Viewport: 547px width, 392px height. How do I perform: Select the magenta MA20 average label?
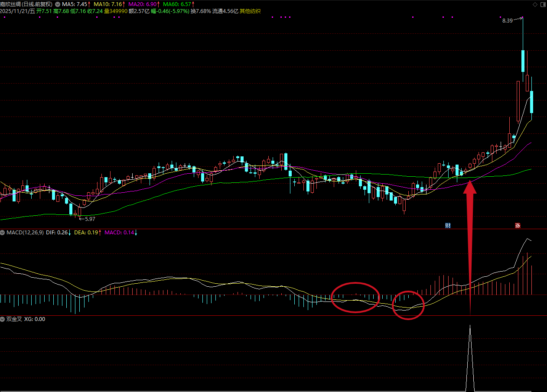tap(144, 4)
